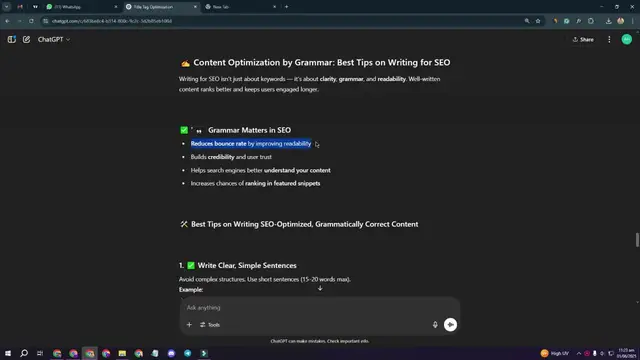View site information icon in address bar
This screenshot has width=640, height=360.
coord(46,21)
